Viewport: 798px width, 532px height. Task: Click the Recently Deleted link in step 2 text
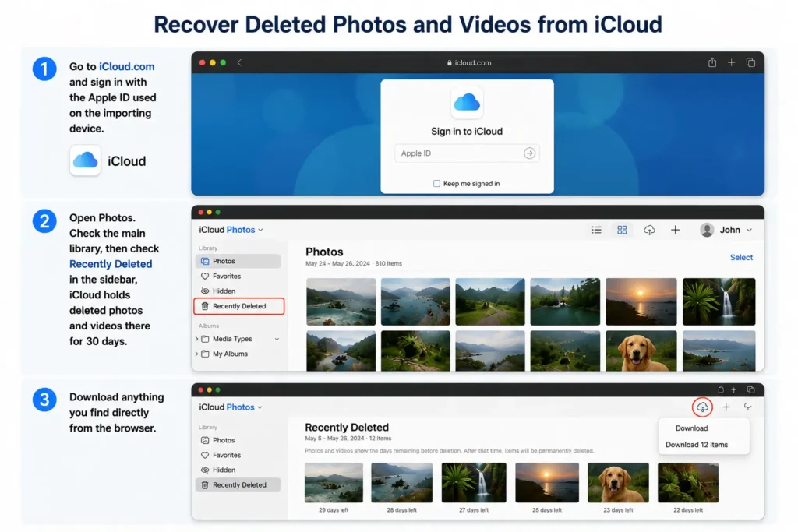point(111,264)
